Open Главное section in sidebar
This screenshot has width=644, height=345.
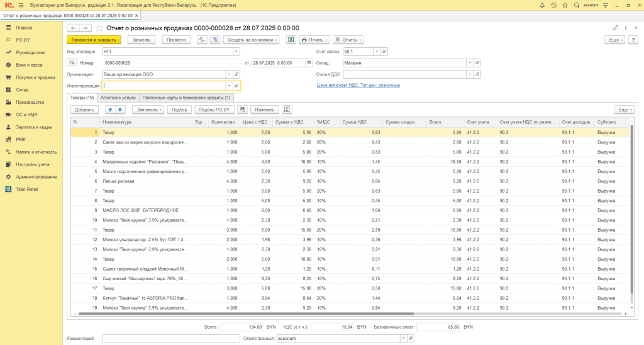[24, 28]
